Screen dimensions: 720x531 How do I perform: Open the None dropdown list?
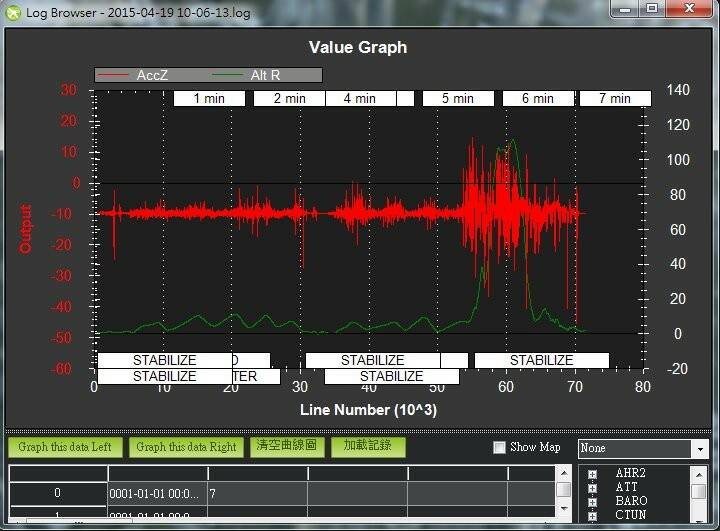(700, 449)
